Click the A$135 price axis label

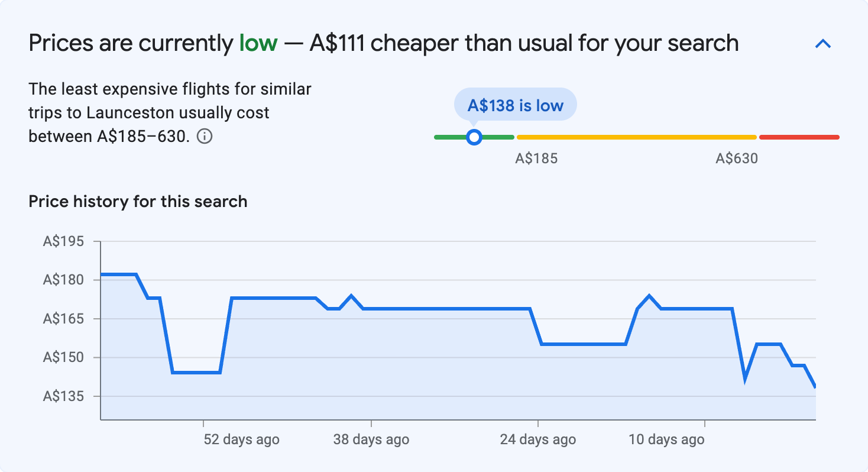click(x=63, y=396)
